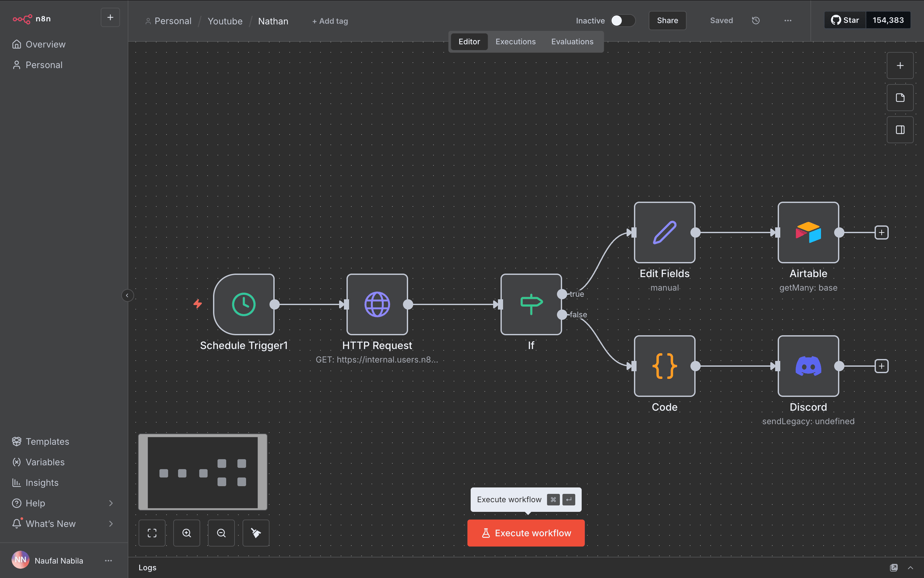Open workflow history clock icon

[756, 21]
